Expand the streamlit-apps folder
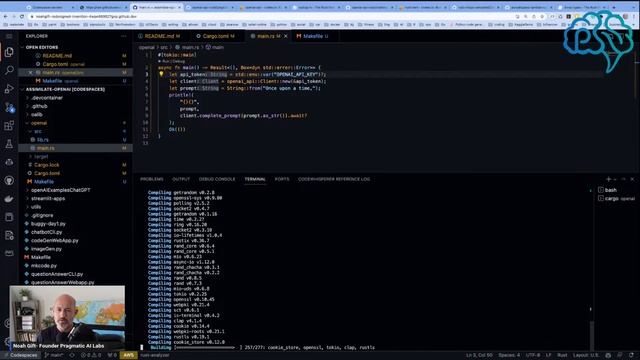 (x=48, y=198)
